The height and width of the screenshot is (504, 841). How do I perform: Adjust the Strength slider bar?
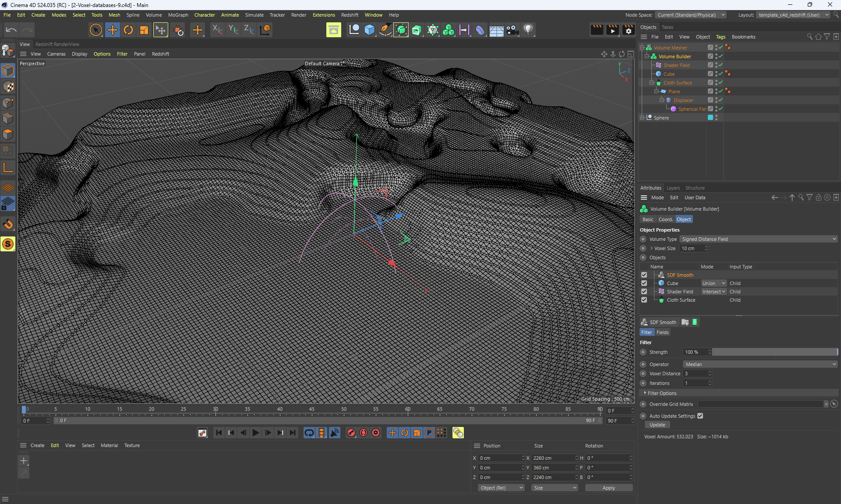click(x=774, y=352)
